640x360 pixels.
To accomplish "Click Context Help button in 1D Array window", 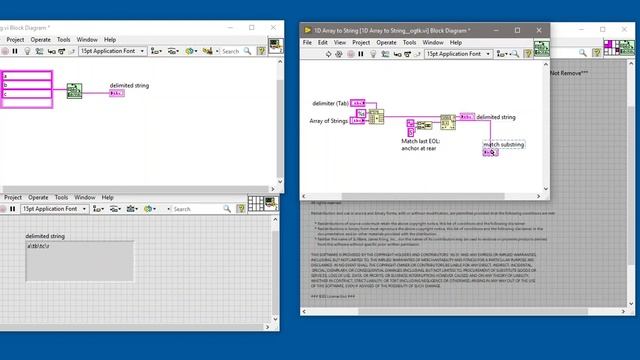I will click(x=528, y=53).
